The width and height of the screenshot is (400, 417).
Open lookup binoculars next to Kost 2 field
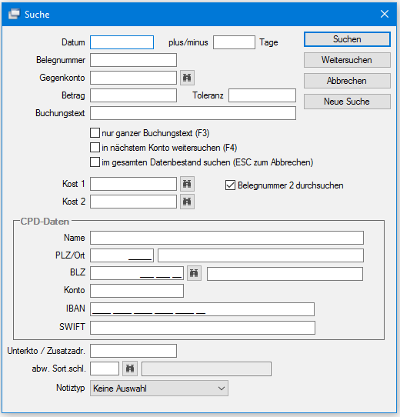pyautogui.click(x=187, y=202)
